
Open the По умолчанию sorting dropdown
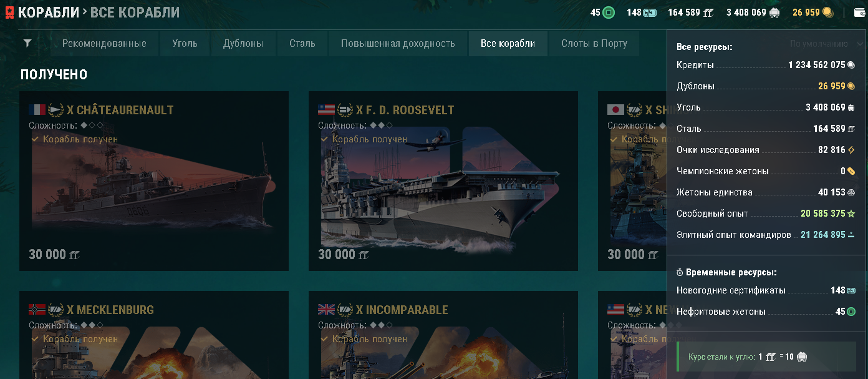click(x=826, y=44)
